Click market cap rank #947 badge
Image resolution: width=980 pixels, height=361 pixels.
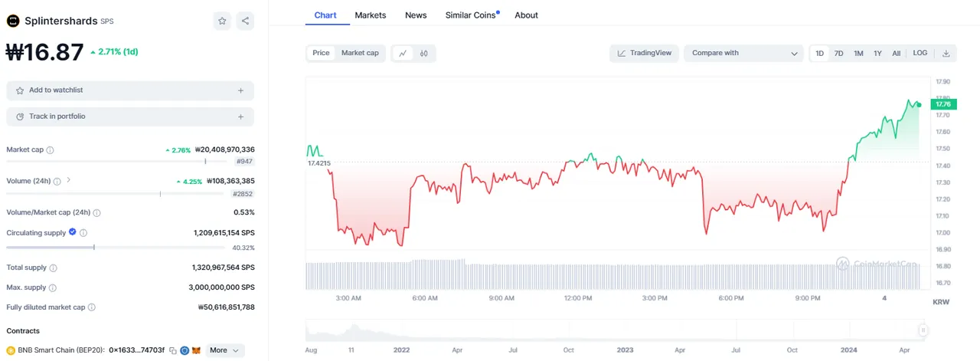click(x=245, y=162)
